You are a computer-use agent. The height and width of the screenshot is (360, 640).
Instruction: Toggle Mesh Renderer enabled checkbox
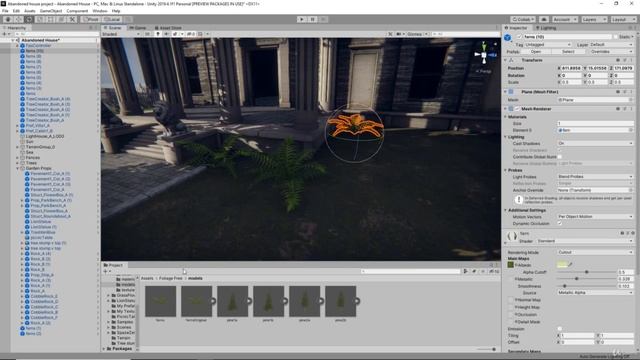click(x=517, y=109)
